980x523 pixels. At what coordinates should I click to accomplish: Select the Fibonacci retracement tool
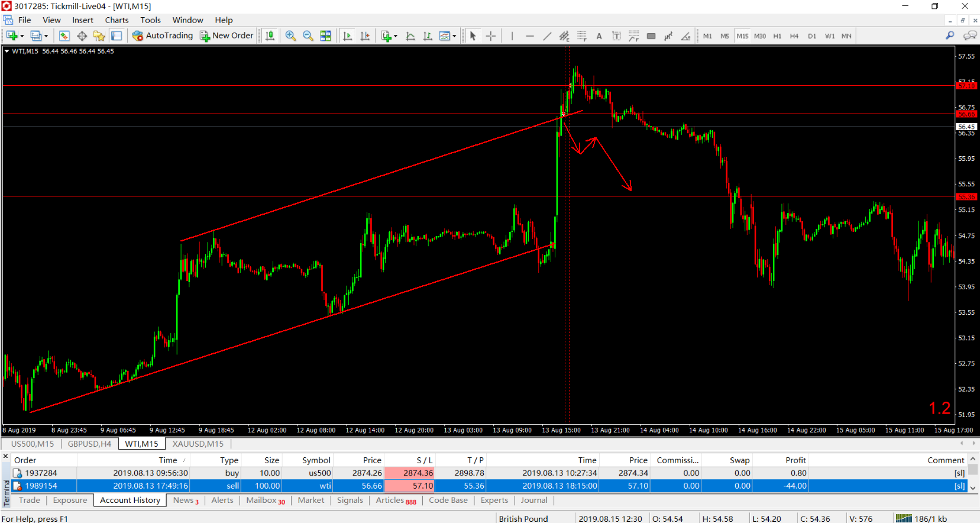(582, 35)
